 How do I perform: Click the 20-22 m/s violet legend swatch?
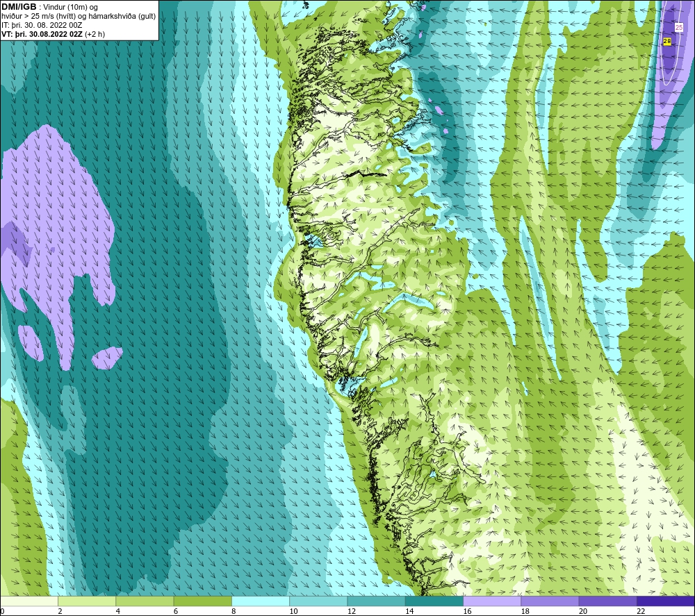(x=607, y=601)
